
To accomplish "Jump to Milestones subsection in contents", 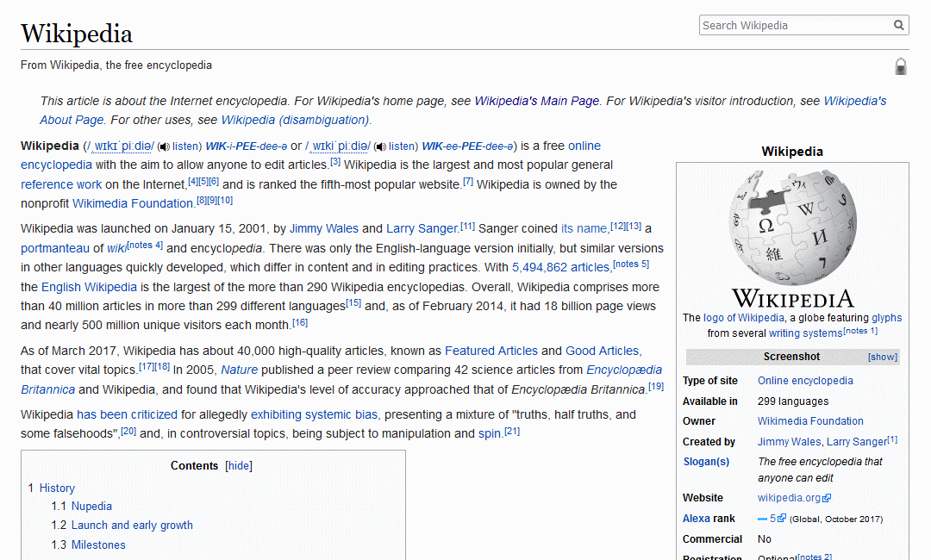I will [x=98, y=544].
